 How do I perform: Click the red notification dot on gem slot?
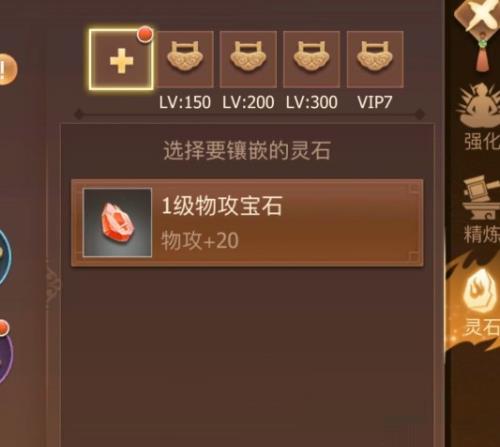[145, 35]
